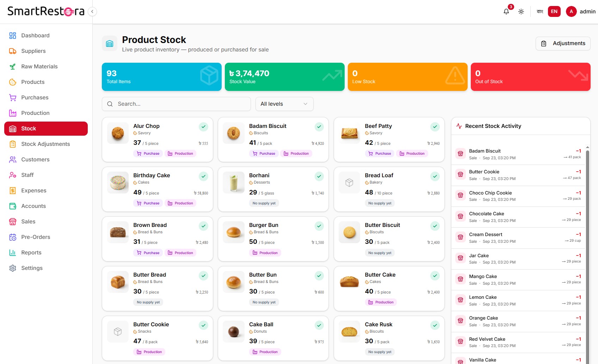Click the Sales store icon
This screenshot has height=364, width=598.
coord(13,222)
